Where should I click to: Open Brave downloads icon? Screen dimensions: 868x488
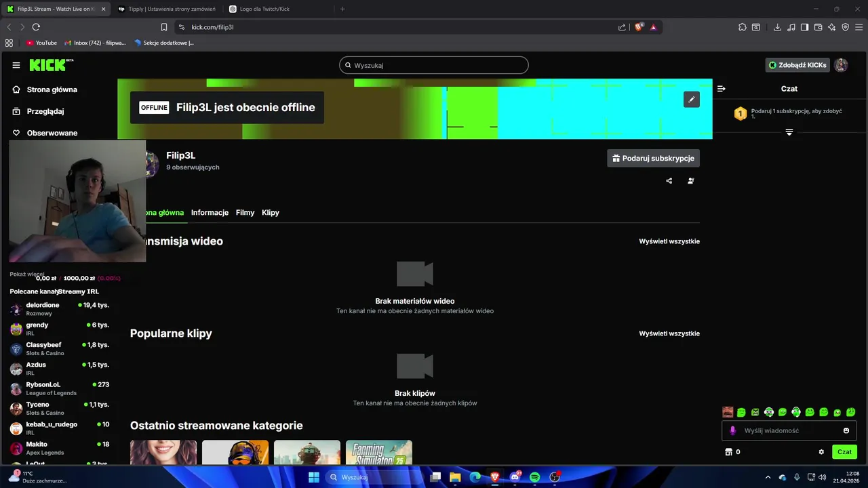[777, 27]
